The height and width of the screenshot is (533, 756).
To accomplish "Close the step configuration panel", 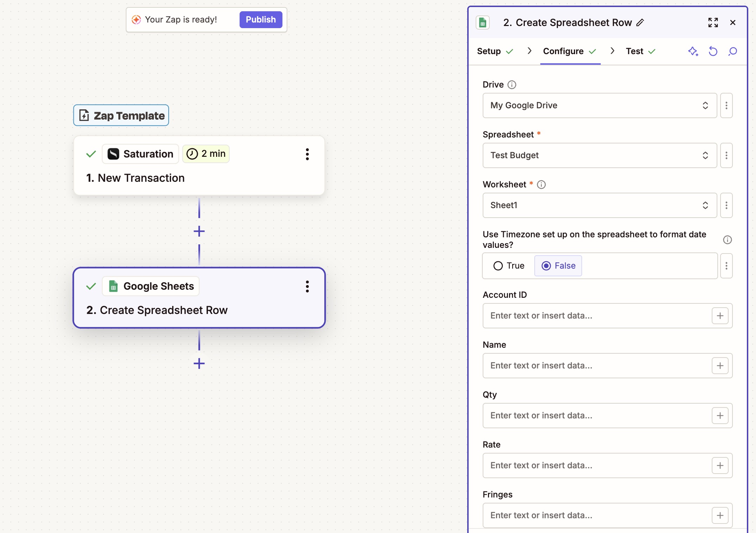I will [733, 23].
